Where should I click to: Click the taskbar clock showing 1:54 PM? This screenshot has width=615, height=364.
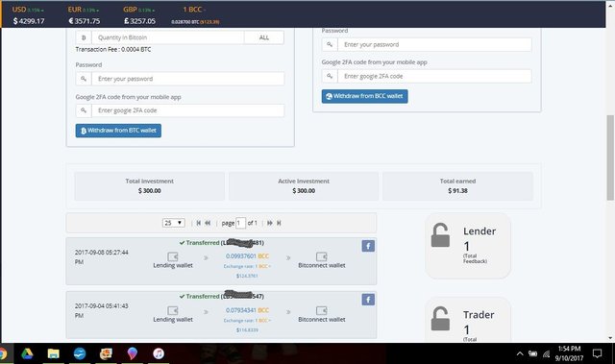[x=569, y=353]
